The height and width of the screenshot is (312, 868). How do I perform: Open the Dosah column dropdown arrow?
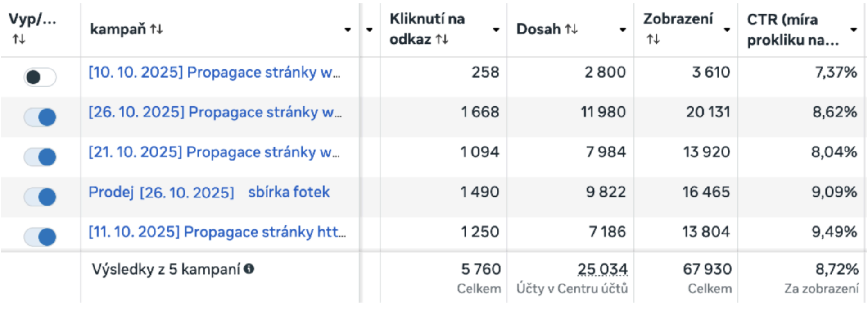(623, 30)
